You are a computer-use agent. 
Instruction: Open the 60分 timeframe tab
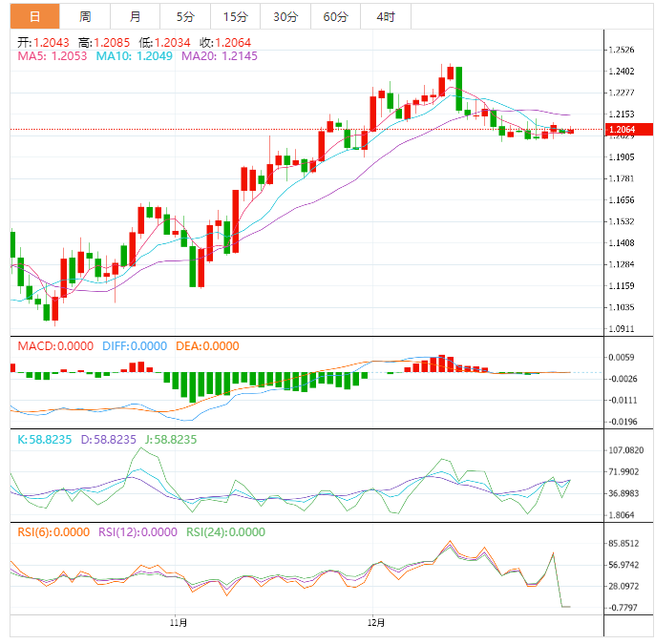coord(335,16)
